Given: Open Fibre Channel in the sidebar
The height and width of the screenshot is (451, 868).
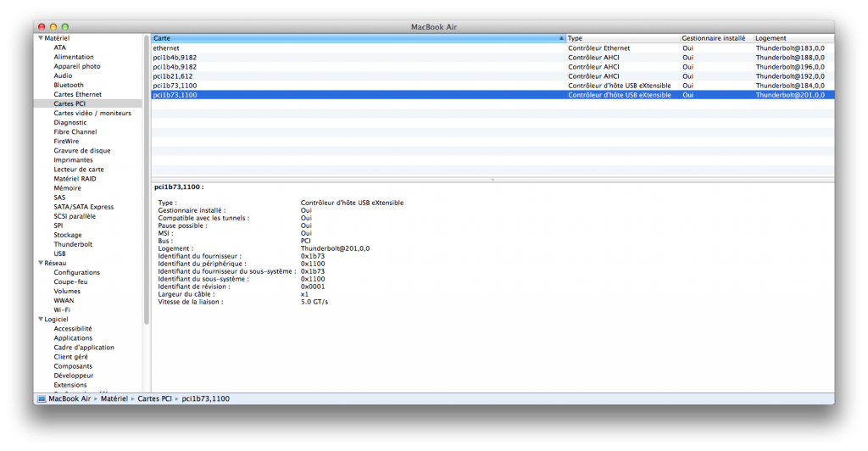Looking at the screenshot, I should (75, 131).
